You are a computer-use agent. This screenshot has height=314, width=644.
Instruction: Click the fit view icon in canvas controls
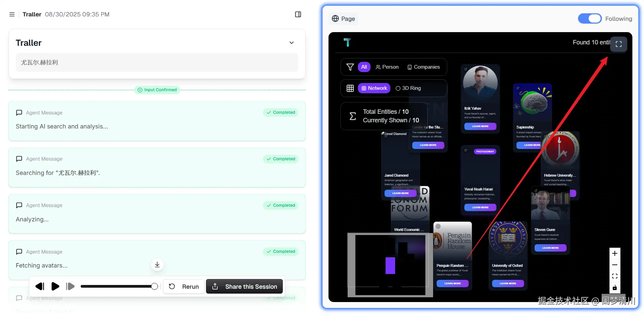(x=615, y=276)
